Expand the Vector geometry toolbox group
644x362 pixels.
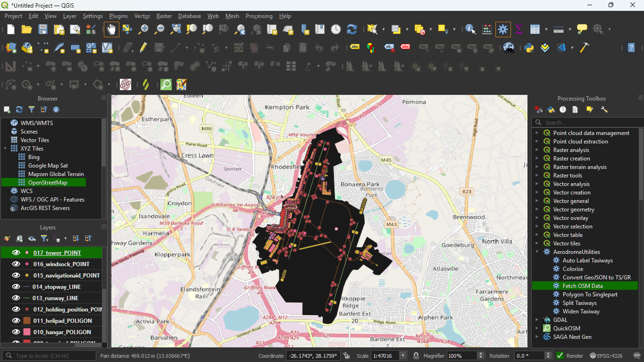(537, 210)
